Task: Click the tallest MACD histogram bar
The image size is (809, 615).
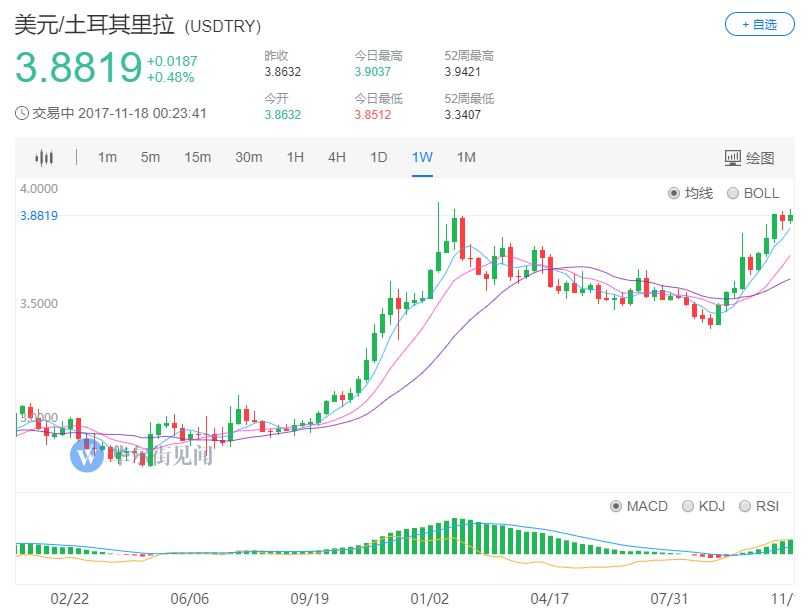Action: pos(455,536)
